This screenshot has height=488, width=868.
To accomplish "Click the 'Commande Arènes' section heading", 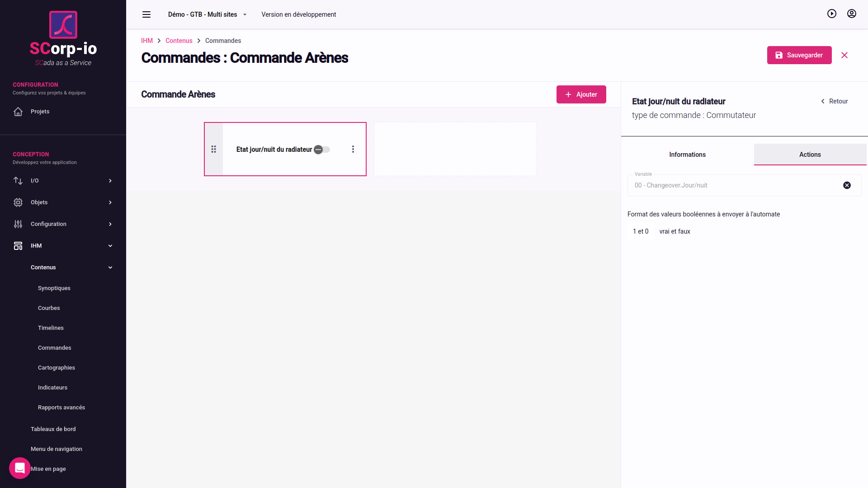I will pyautogui.click(x=178, y=94).
